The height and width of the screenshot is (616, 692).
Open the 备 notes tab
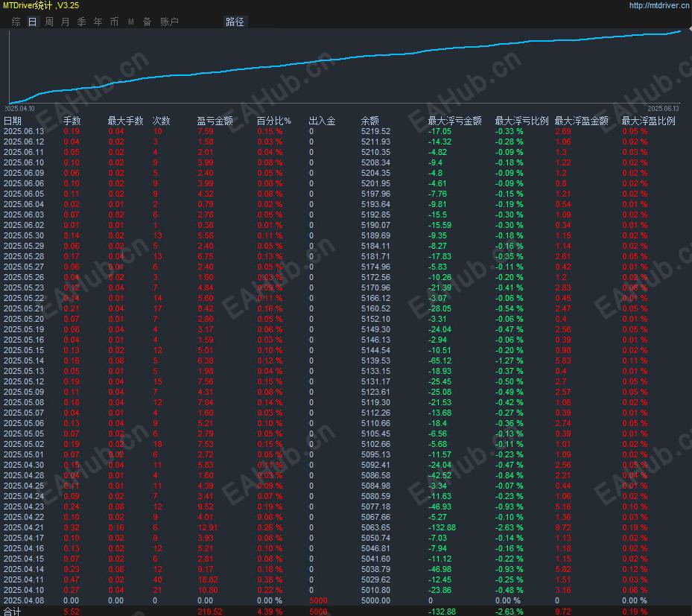[x=147, y=22]
